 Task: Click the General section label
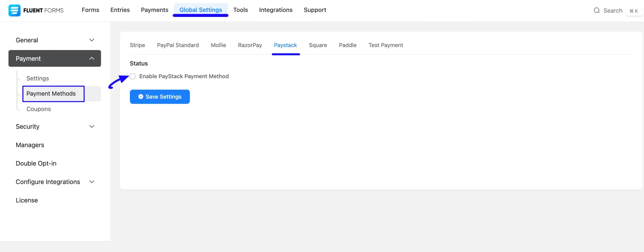coord(27,40)
